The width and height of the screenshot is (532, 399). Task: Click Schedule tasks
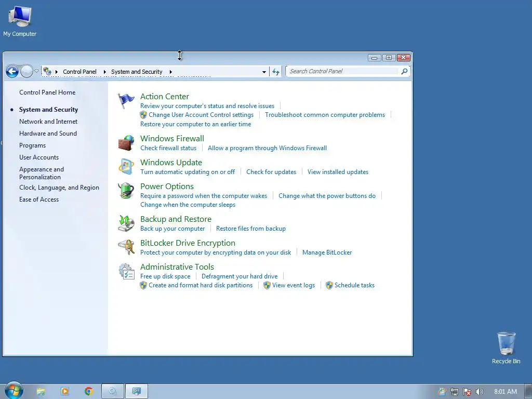point(354,285)
